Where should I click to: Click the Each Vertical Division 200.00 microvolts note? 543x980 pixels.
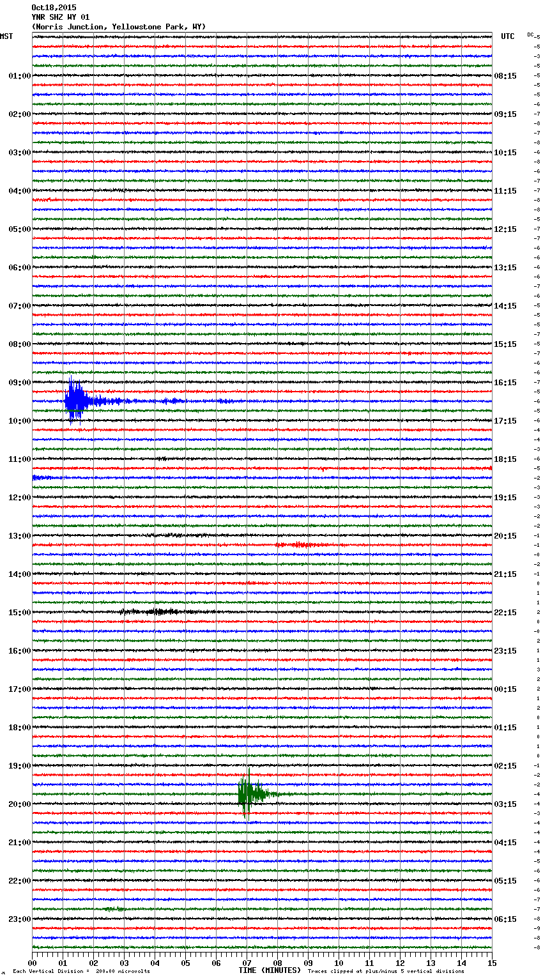point(81,971)
